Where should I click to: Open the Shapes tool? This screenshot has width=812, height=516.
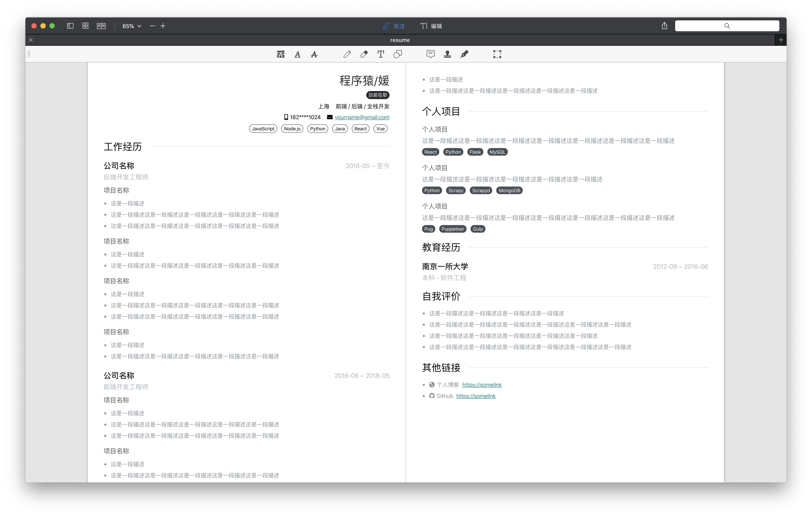click(x=398, y=54)
